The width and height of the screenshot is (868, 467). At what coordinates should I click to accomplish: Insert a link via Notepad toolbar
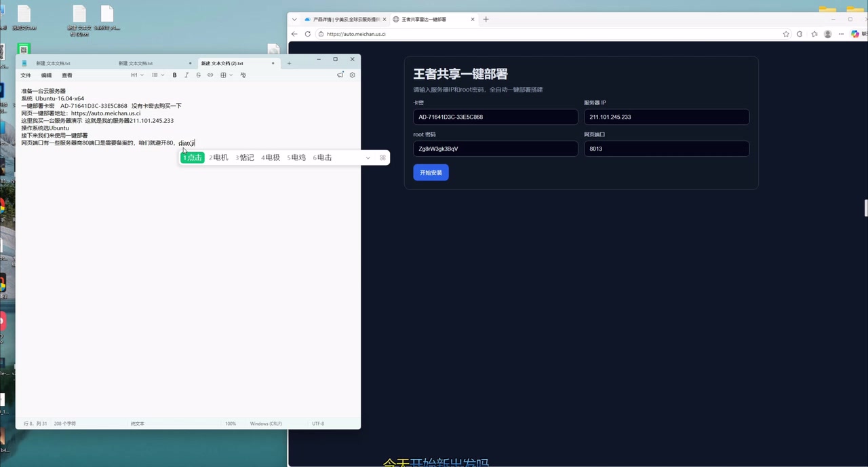(x=210, y=75)
